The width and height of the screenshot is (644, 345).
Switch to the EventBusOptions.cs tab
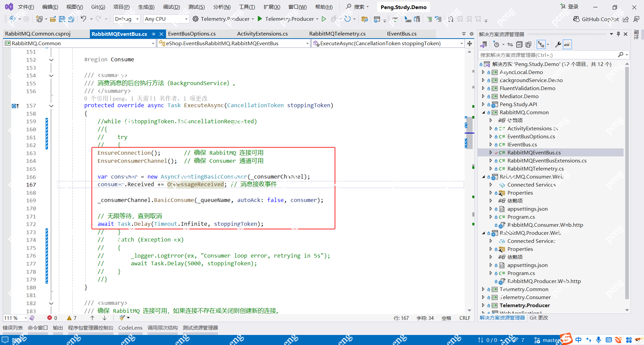pos(192,34)
